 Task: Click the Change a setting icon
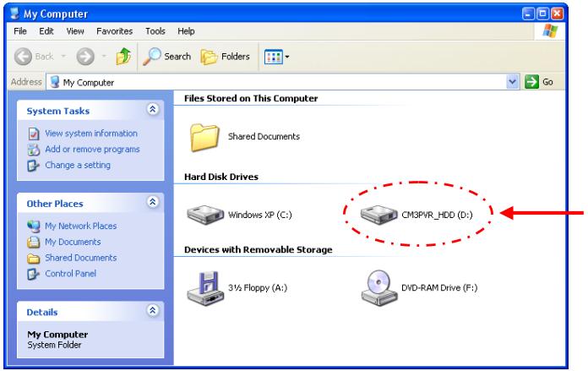pos(34,166)
